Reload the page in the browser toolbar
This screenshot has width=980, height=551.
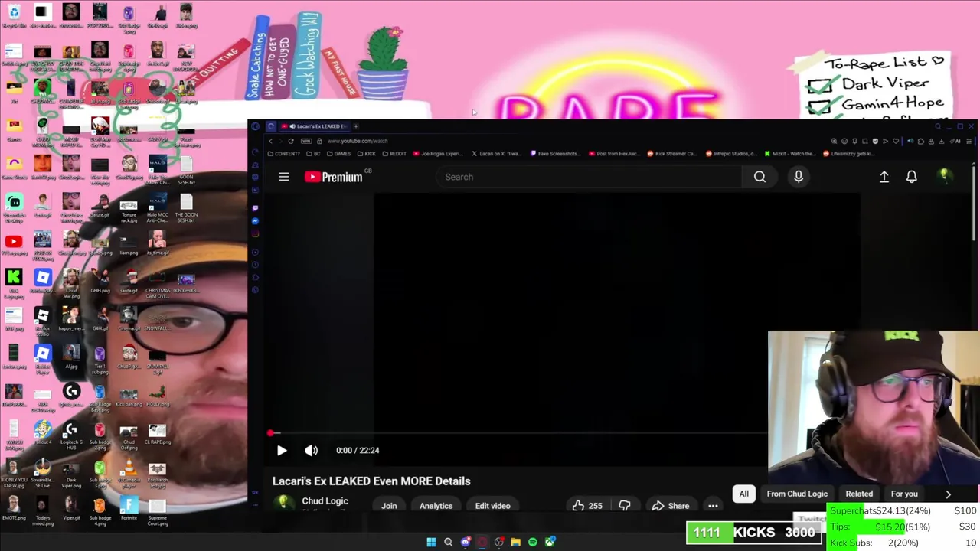pos(291,141)
